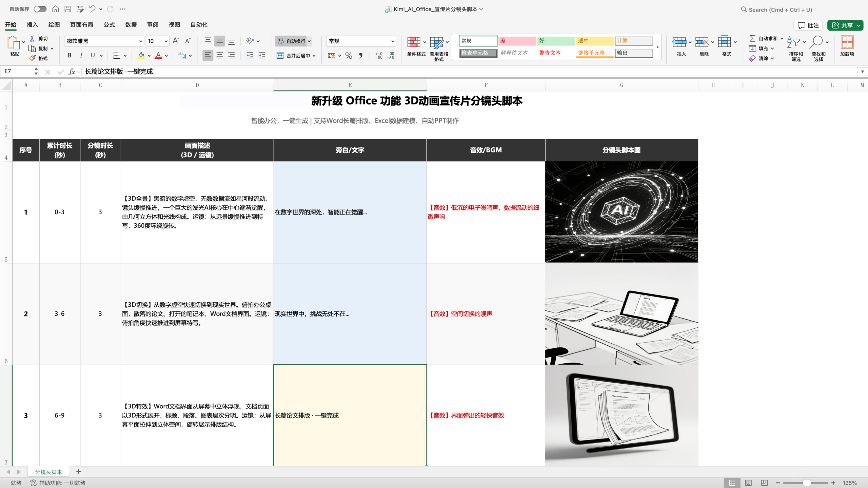Select the italic formatting icon
This screenshot has width=868, height=488.
81,55
